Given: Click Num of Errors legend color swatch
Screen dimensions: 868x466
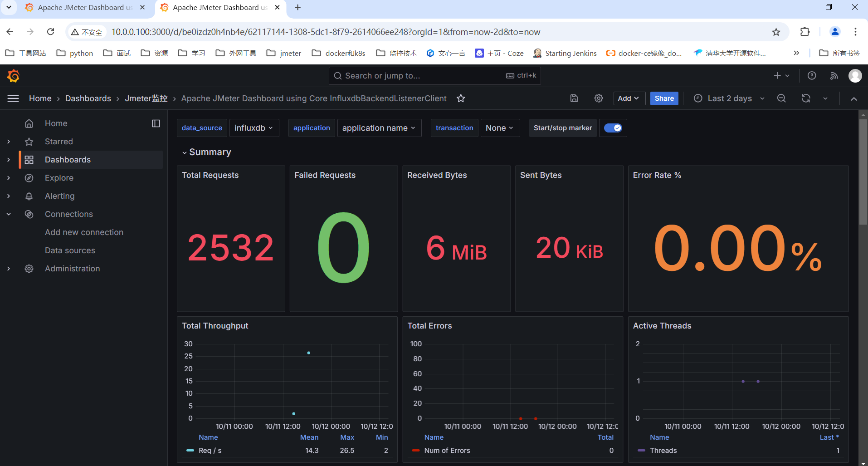Looking at the screenshot, I should click(x=416, y=451).
